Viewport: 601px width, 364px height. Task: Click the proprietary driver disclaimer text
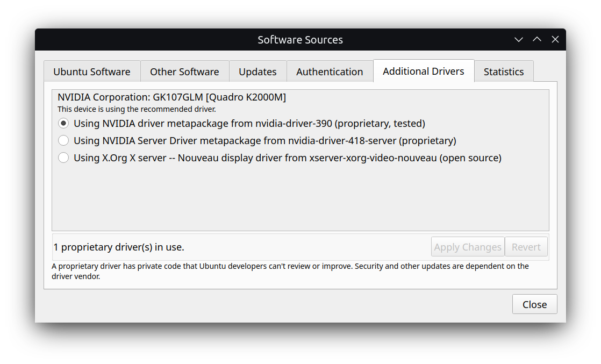coord(290,270)
